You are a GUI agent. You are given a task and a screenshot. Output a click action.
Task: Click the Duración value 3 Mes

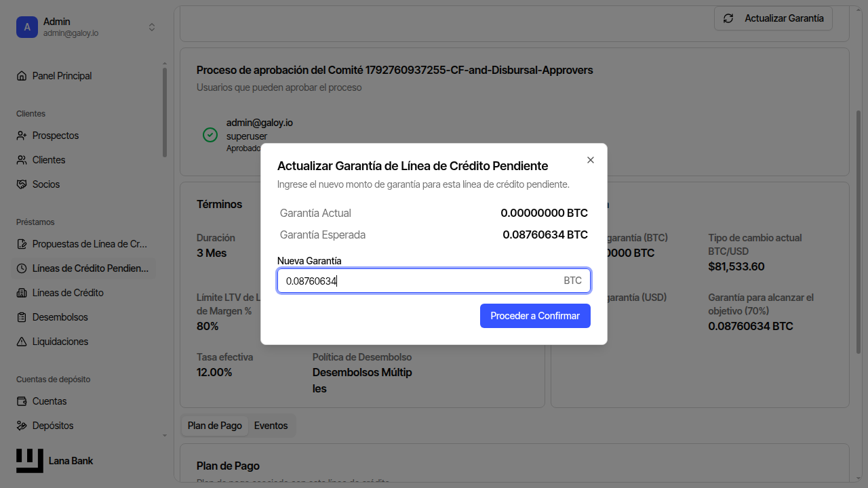point(212,253)
